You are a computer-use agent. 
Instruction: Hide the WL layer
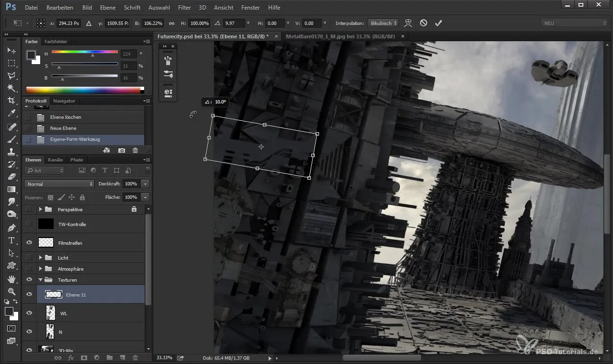pyautogui.click(x=29, y=313)
